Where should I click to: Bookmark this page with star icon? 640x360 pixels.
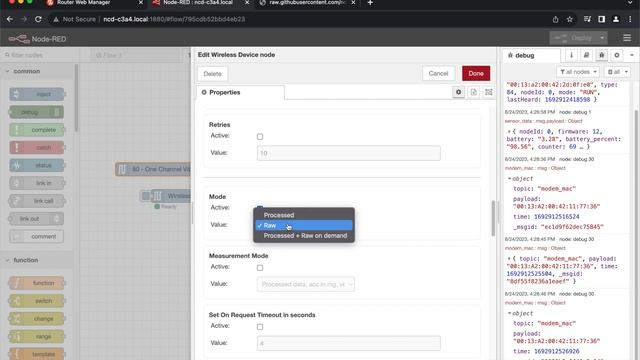(570, 19)
